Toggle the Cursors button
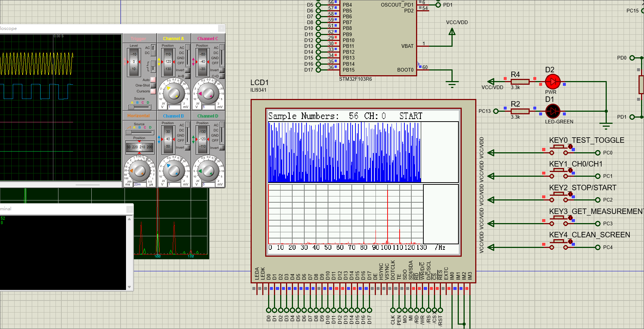Screen dimensions: 644x329 (x=153, y=91)
